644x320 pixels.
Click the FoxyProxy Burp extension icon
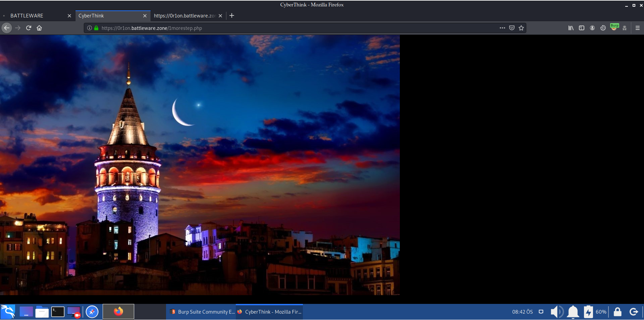coord(614,27)
